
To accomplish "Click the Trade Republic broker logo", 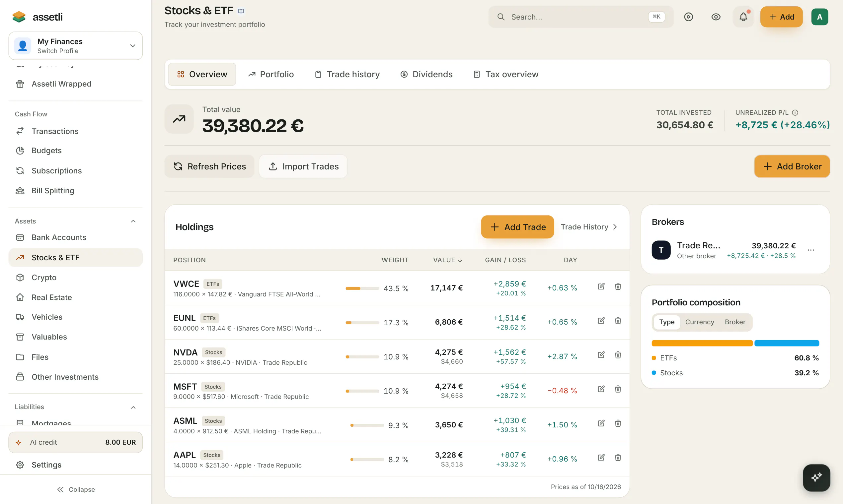I will (661, 250).
